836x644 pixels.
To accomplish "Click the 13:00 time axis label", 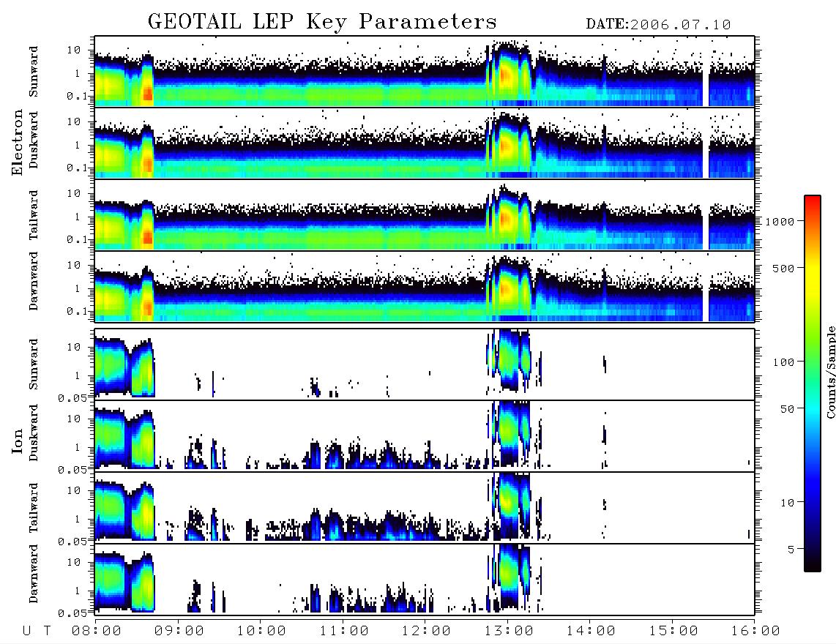I will 509,631.
